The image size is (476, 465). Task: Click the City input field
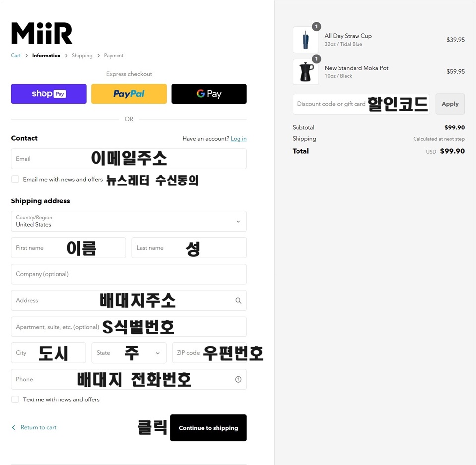click(x=49, y=353)
